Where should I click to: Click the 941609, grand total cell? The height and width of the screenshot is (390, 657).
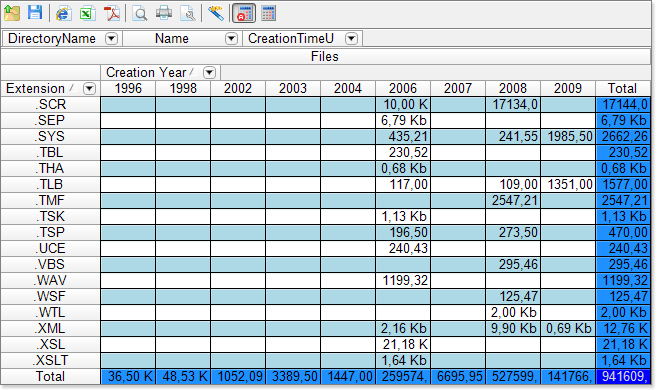pos(623,376)
